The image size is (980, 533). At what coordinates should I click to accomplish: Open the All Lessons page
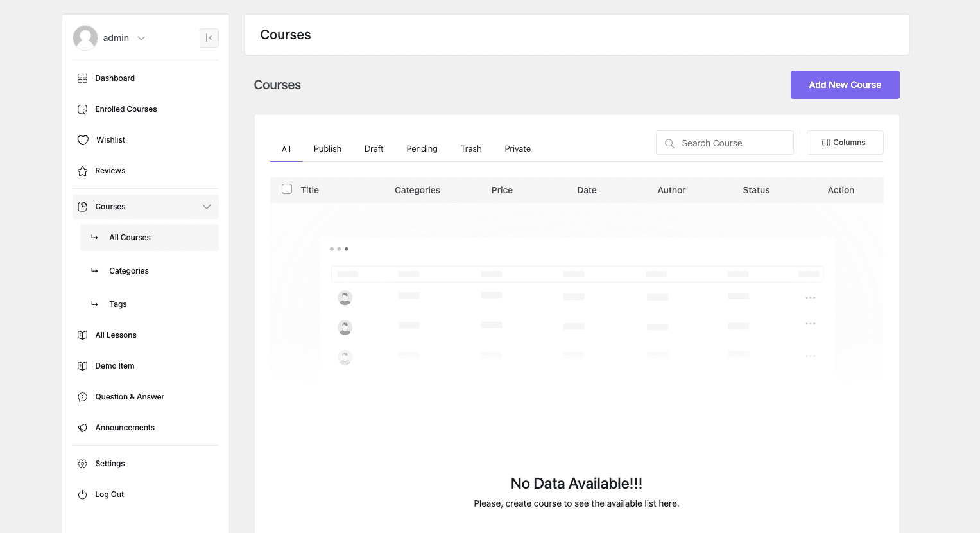[x=116, y=335]
